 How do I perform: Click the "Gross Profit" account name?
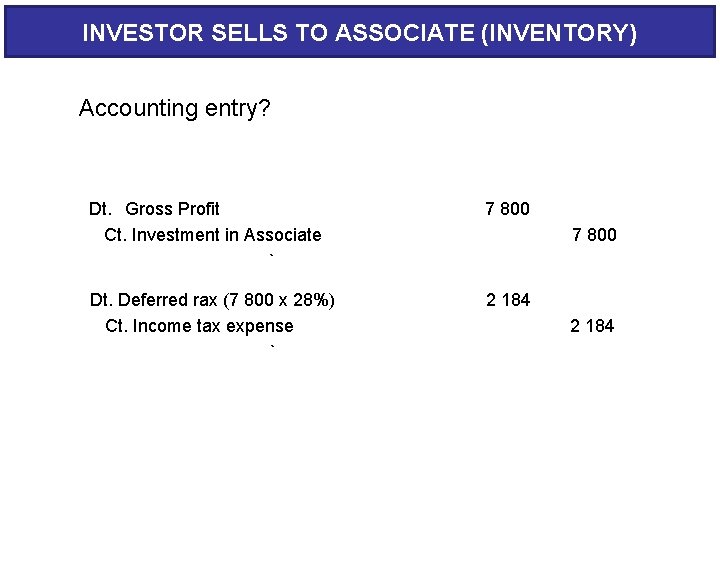click(x=172, y=209)
